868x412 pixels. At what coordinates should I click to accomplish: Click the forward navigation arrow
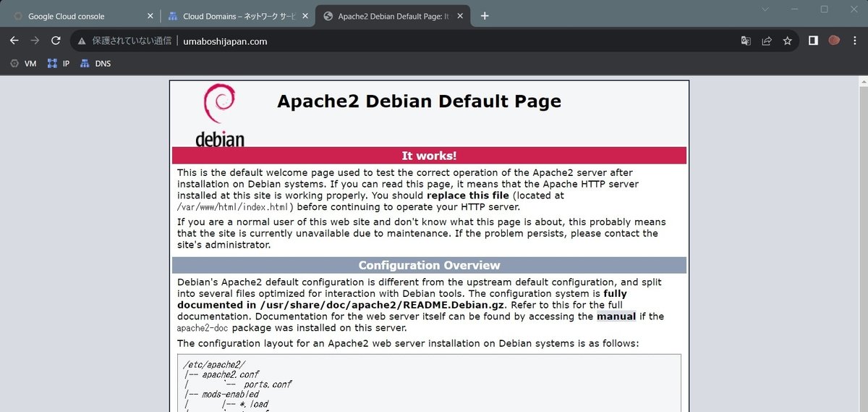click(35, 41)
